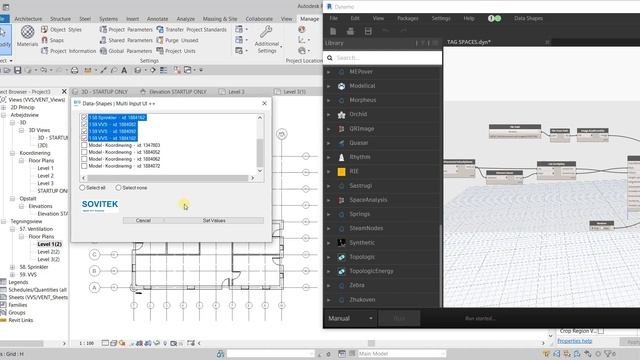
Task: Click the Modelical package icon in library
Action: point(342,86)
